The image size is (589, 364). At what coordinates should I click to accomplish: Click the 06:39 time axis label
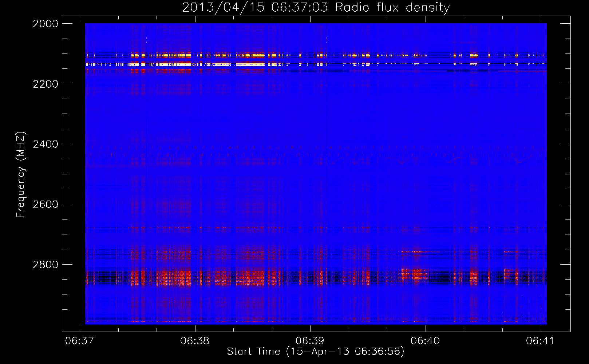click(x=310, y=341)
